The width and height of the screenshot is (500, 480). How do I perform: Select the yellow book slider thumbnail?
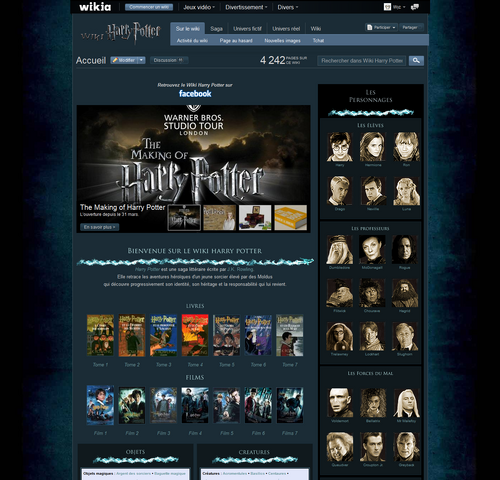pos(290,217)
